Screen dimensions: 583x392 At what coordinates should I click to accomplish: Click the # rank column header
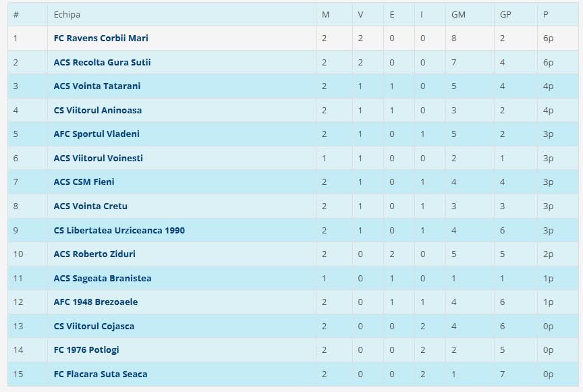click(x=16, y=15)
